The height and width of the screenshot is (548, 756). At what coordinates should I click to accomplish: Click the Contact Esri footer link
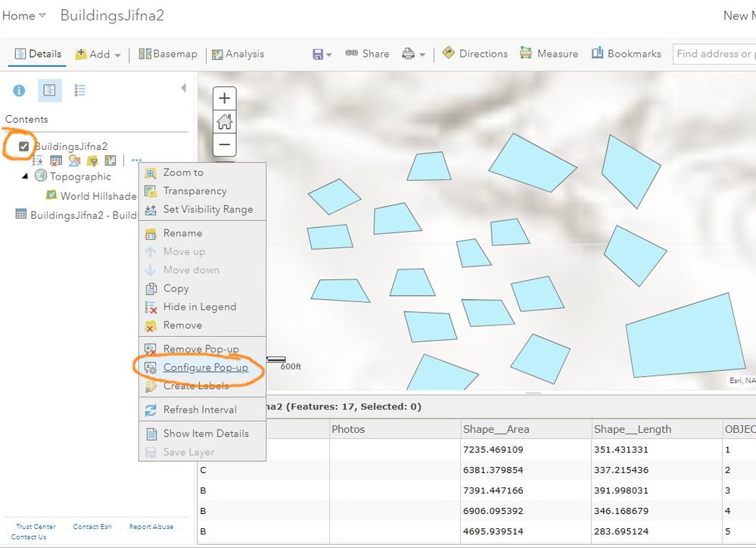coord(92,526)
